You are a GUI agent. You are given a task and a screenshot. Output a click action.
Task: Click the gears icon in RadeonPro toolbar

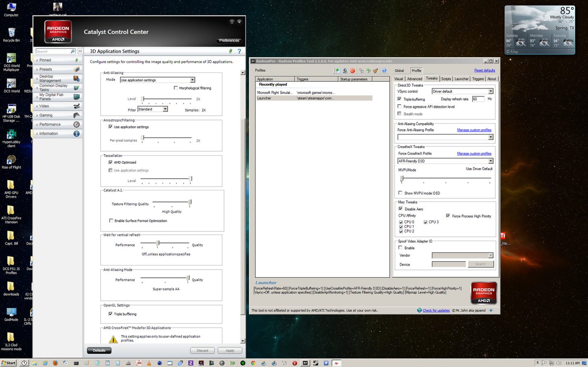coord(361,70)
